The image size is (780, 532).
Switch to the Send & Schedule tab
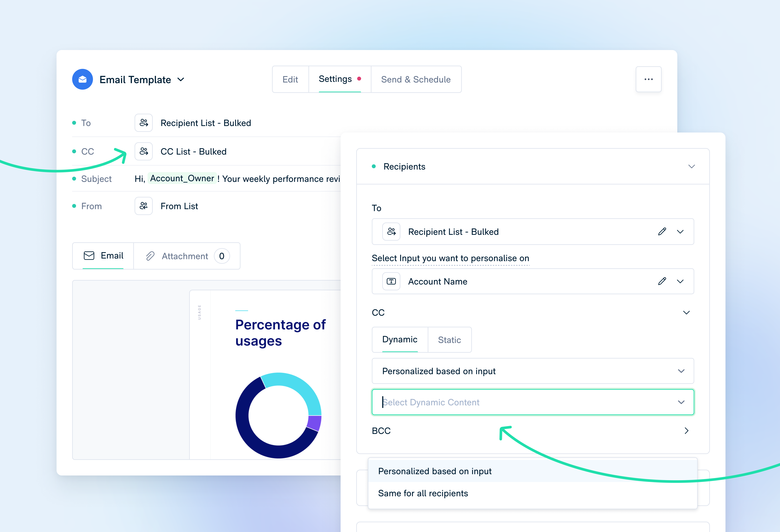coord(416,80)
